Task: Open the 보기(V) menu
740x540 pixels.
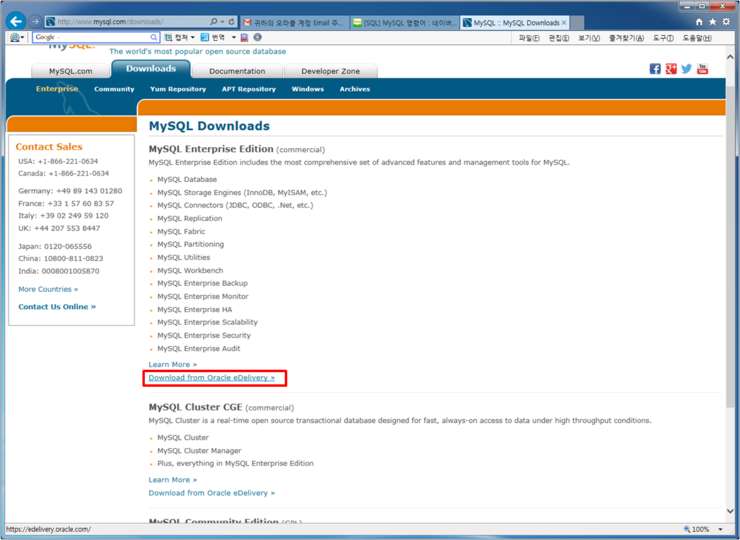Action: tap(589, 38)
